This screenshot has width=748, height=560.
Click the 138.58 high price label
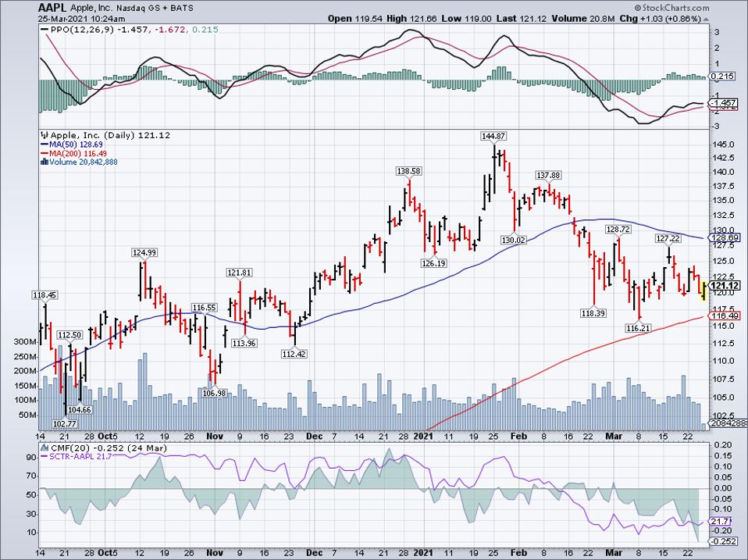409,171
